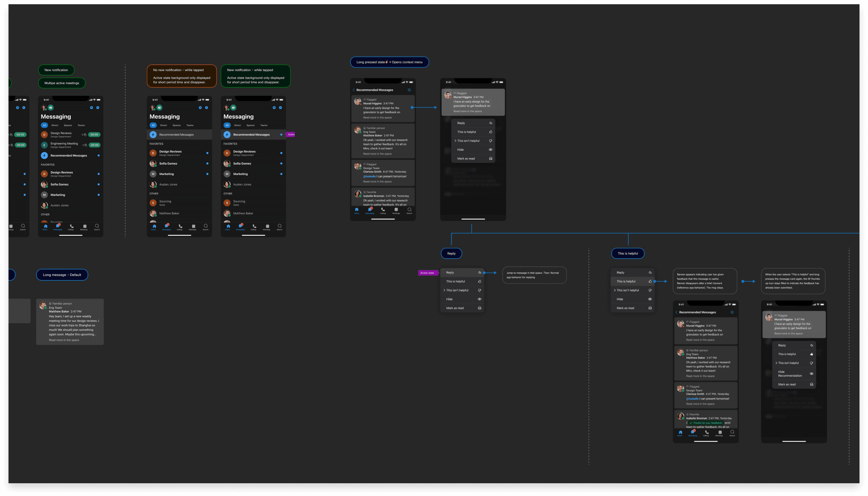
Task: Click 'Read more in the space' in long message card
Action: pyautogui.click(x=64, y=340)
